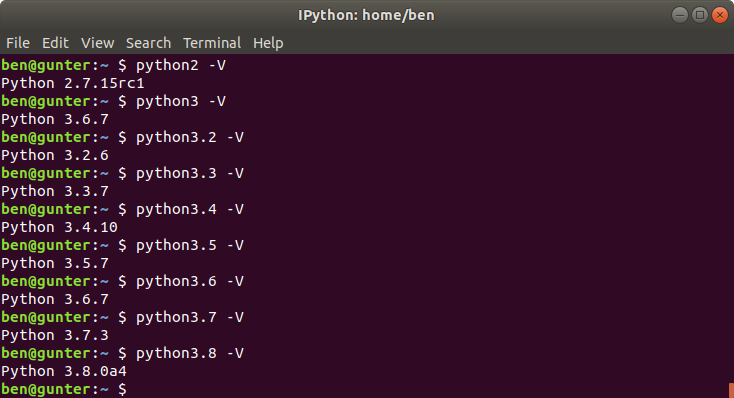Open the Help menu
The height and width of the screenshot is (398, 734).
268,43
